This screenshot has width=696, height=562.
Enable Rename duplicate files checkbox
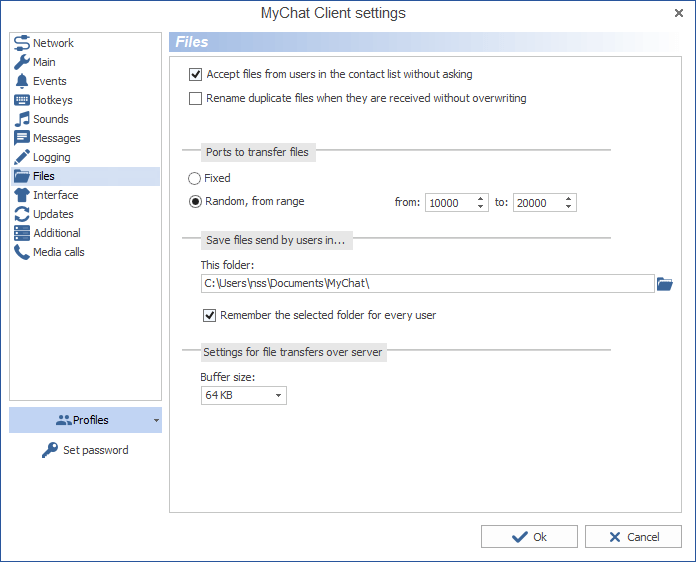[196, 99]
